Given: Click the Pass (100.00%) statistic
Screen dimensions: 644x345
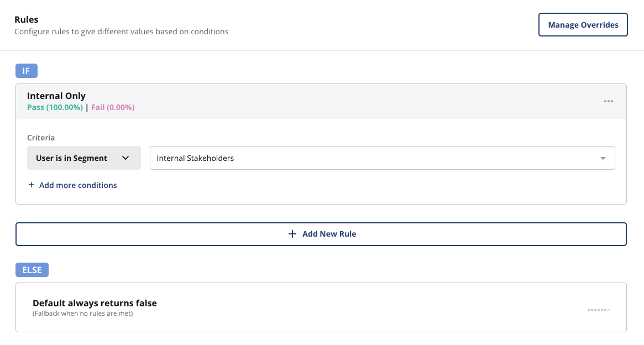Looking at the screenshot, I should [x=55, y=107].
